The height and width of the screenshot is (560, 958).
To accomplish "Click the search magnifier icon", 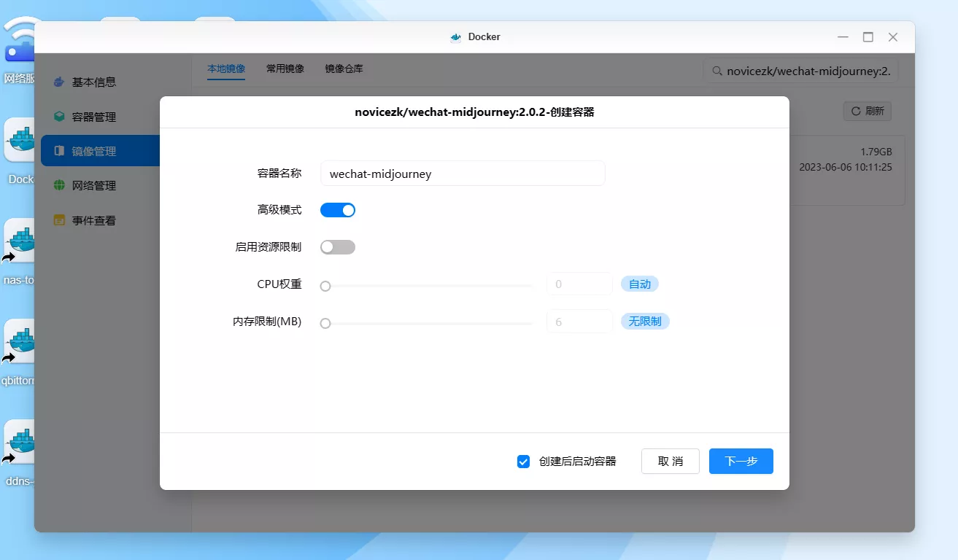I will pos(717,71).
